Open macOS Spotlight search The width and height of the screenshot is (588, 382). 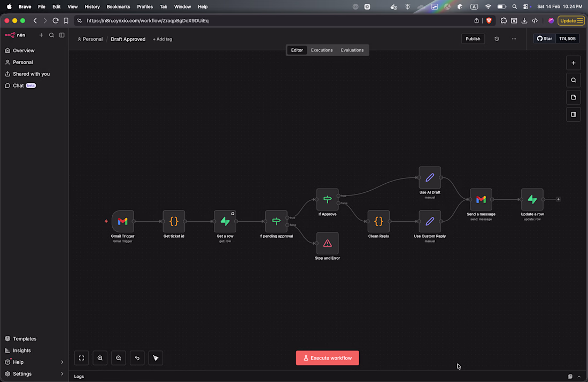point(514,7)
